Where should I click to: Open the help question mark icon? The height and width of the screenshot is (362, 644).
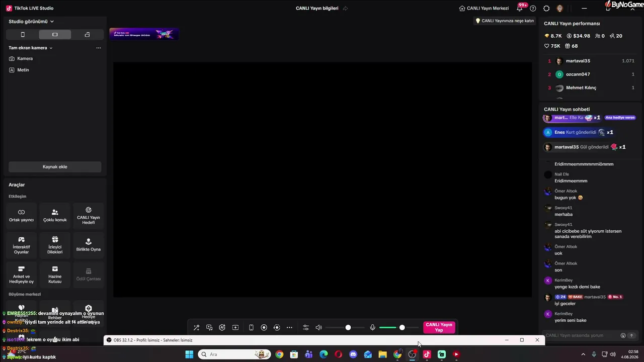click(533, 8)
